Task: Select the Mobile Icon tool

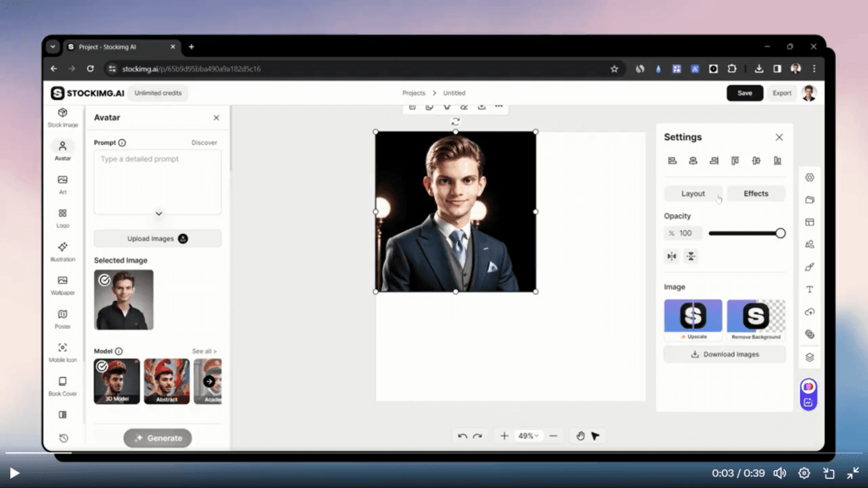Action: 63,352
